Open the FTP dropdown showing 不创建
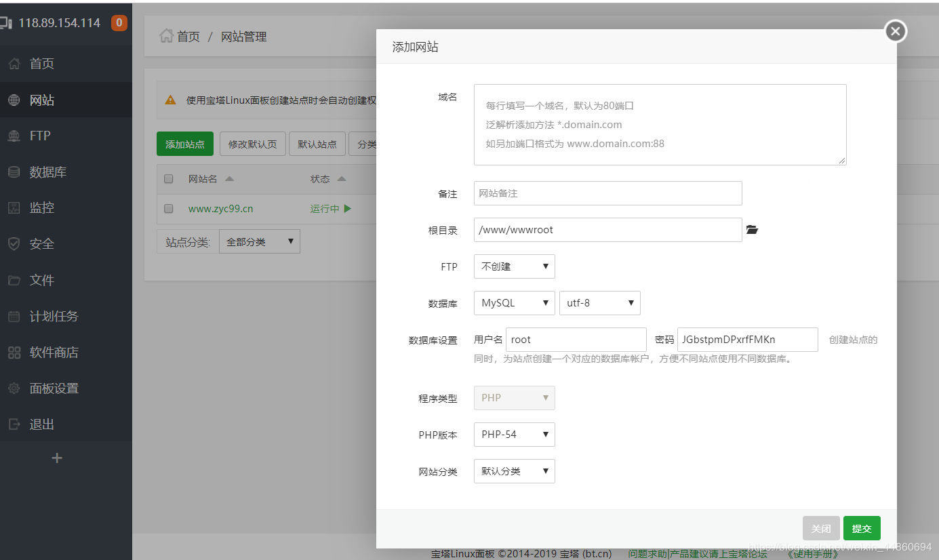The image size is (939, 560). 515,266
